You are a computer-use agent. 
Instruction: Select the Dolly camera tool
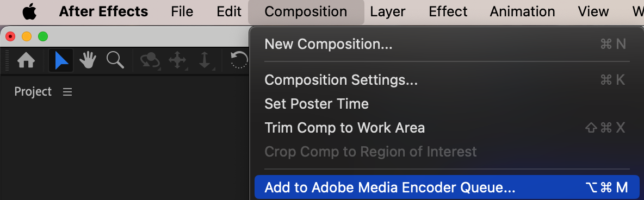pyautogui.click(x=205, y=61)
